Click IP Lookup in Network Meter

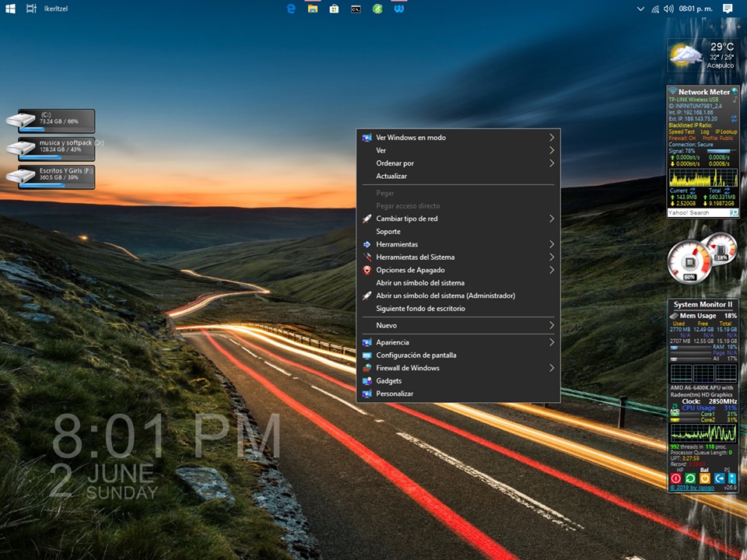(x=726, y=131)
